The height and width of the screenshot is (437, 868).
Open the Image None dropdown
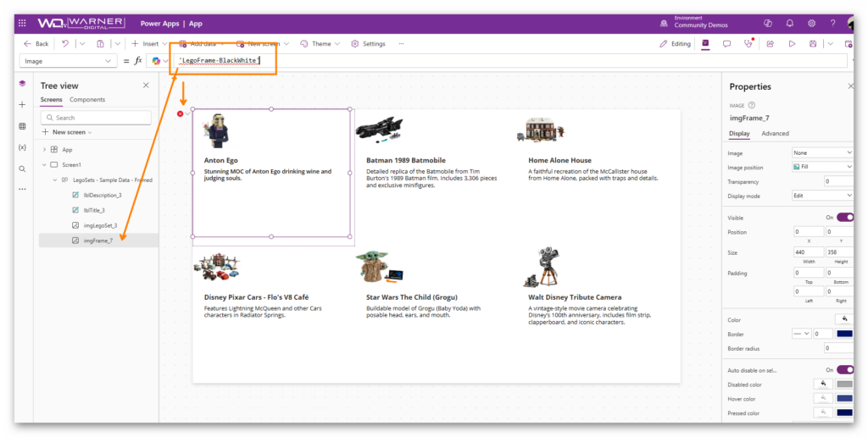click(822, 152)
